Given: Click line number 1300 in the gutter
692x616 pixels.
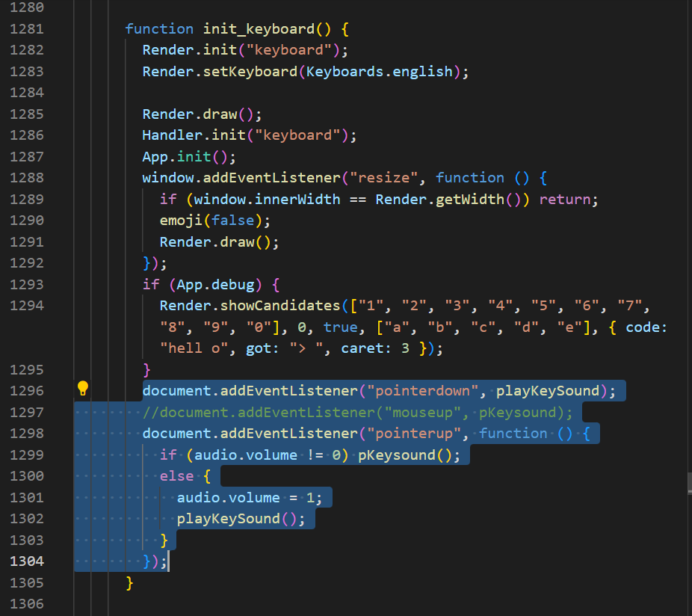Looking at the screenshot, I should 27,476.
